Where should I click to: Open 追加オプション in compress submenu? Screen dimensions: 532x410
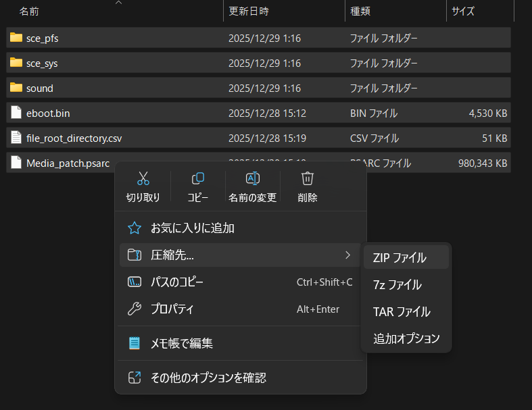pos(406,338)
